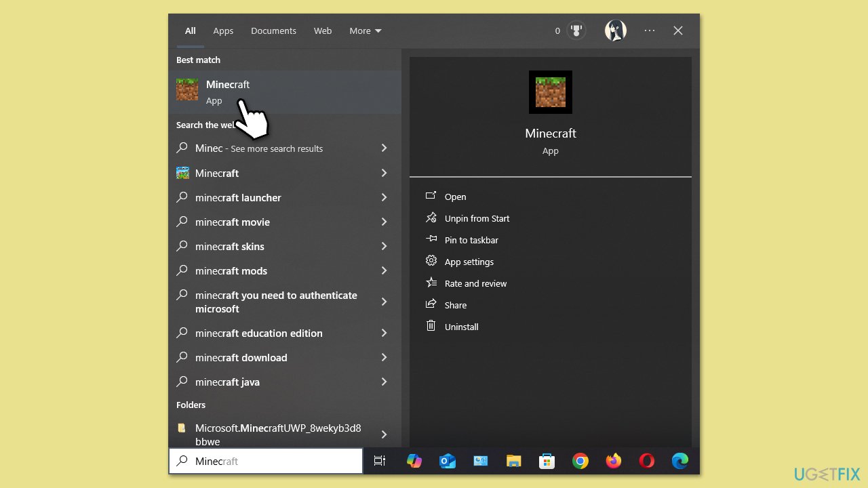868x488 pixels.
Task: Launch Copilot from the taskbar
Action: coord(414,461)
